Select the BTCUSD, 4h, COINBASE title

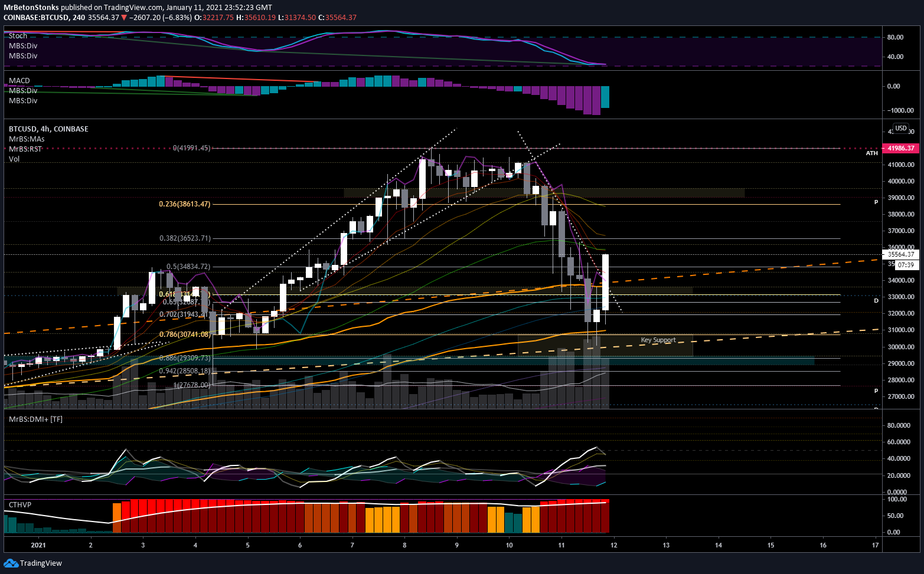coord(48,129)
